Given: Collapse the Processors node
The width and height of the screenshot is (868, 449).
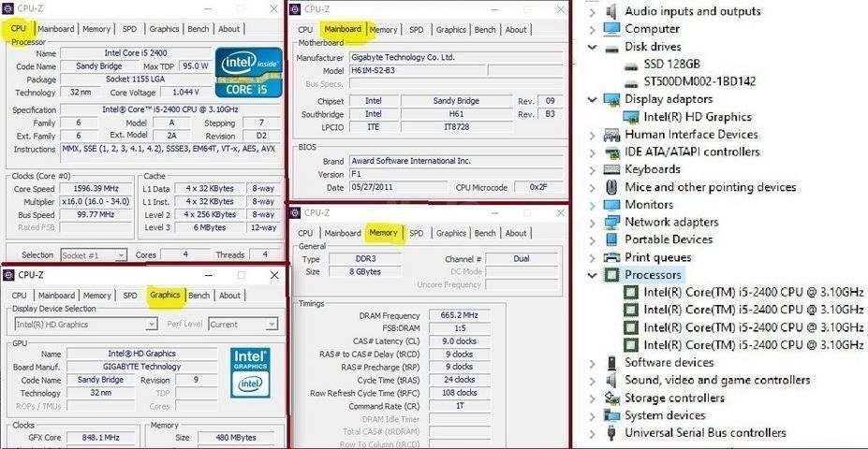Looking at the screenshot, I should point(593,275).
